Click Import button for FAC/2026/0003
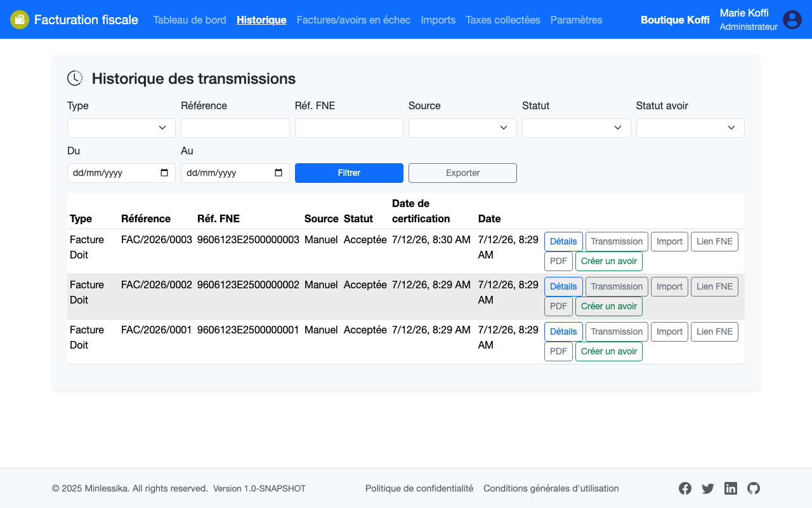812x508 pixels. [x=669, y=241]
